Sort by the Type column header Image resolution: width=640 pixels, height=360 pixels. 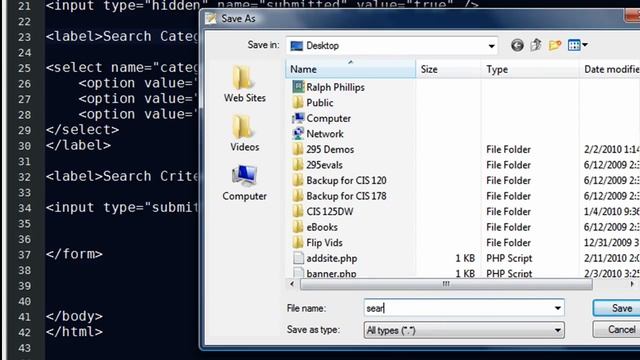pyautogui.click(x=530, y=69)
